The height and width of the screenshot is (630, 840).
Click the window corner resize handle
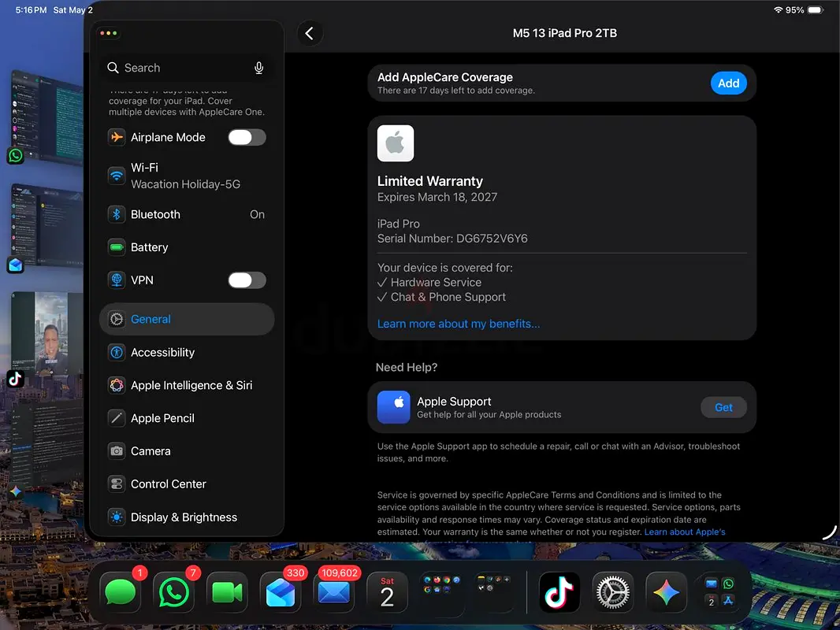click(829, 532)
